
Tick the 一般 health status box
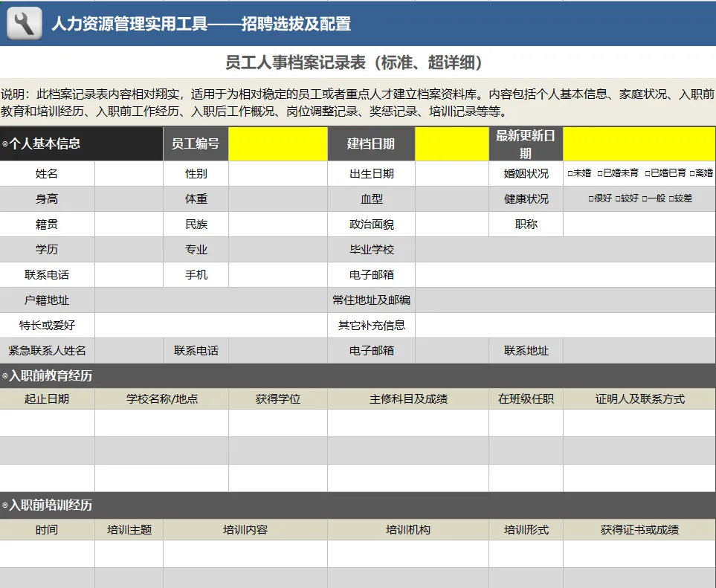click(645, 198)
